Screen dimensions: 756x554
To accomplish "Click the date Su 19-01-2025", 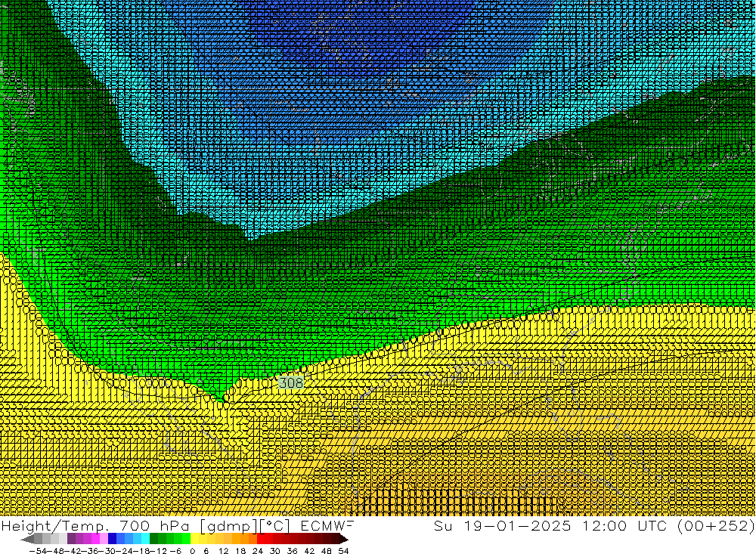I will 503,525.
